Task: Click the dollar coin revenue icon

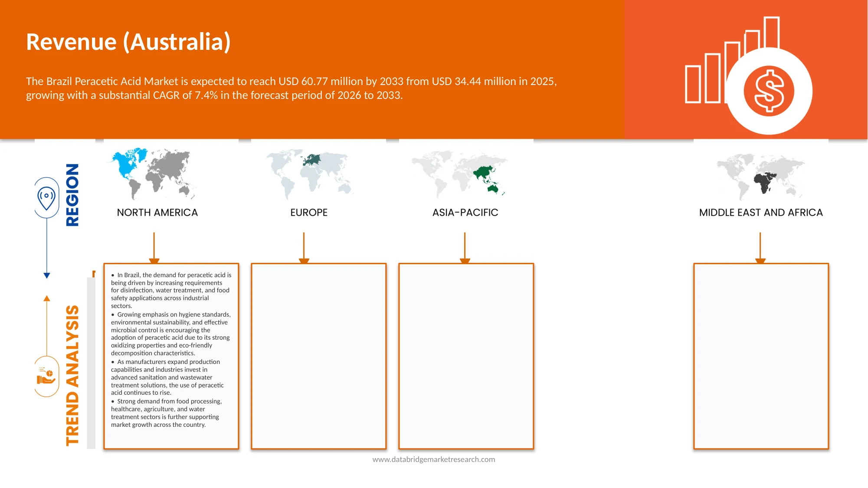Action: 769,91
